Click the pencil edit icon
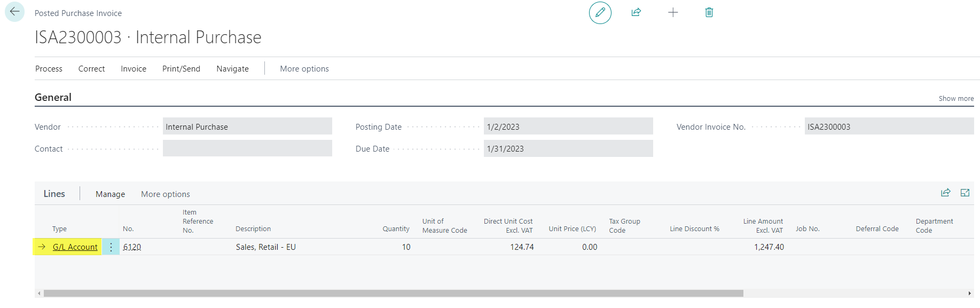This screenshot has height=308, width=980. [600, 12]
